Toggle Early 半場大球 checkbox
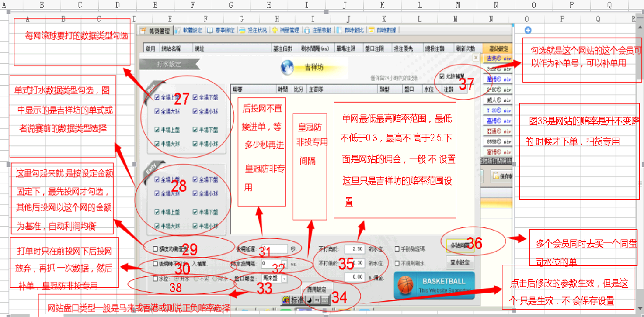The image size is (644, 317). pos(157,226)
